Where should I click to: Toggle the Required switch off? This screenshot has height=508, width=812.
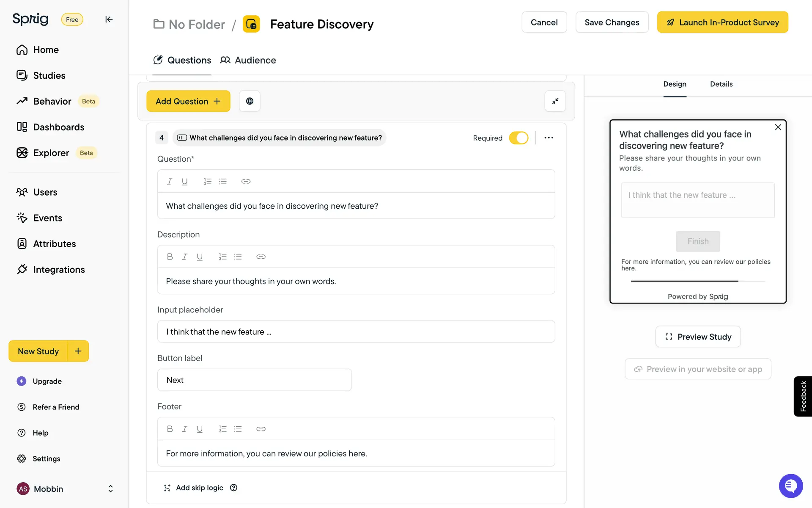pos(518,138)
